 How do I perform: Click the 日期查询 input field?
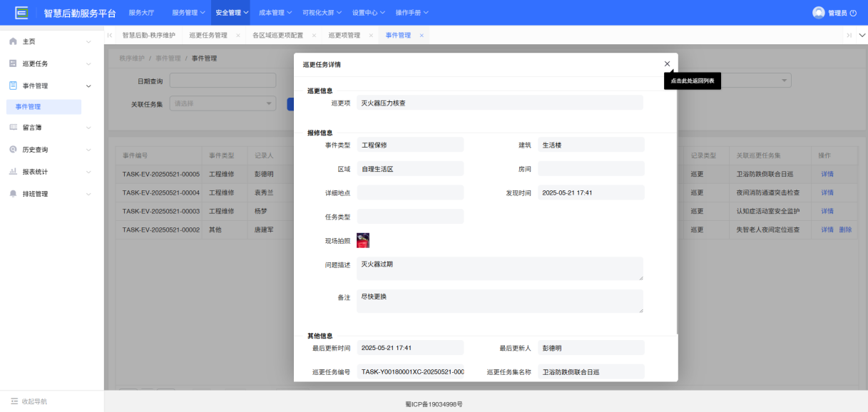pyautogui.click(x=223, y=81)
